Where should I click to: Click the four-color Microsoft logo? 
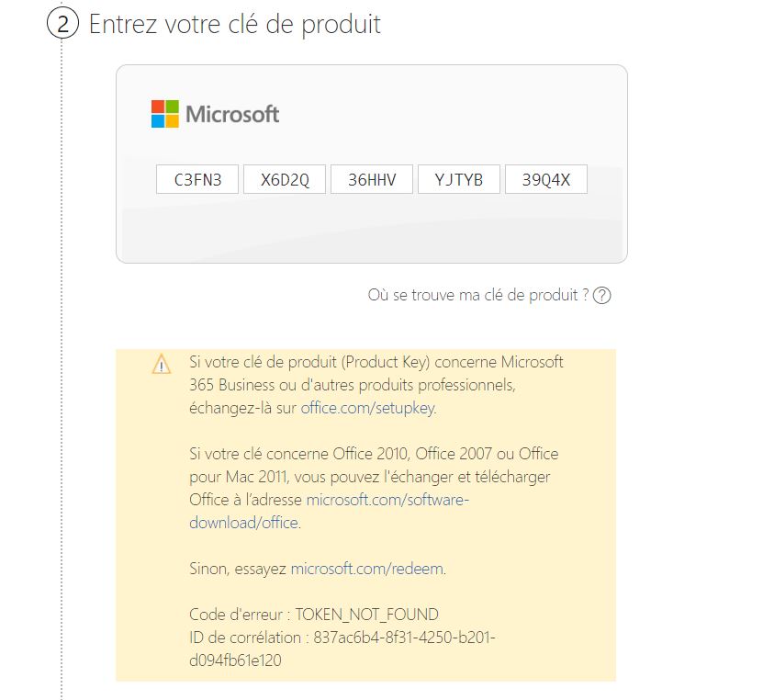click(x=165, y=114)
